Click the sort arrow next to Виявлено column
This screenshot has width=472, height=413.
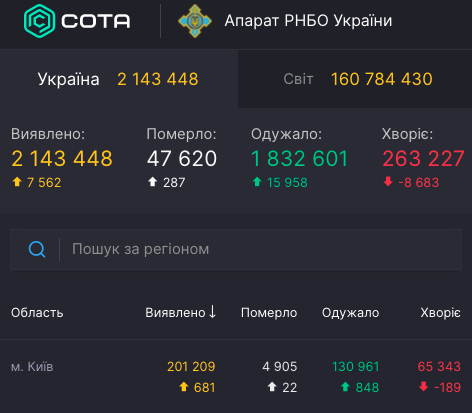212,312
